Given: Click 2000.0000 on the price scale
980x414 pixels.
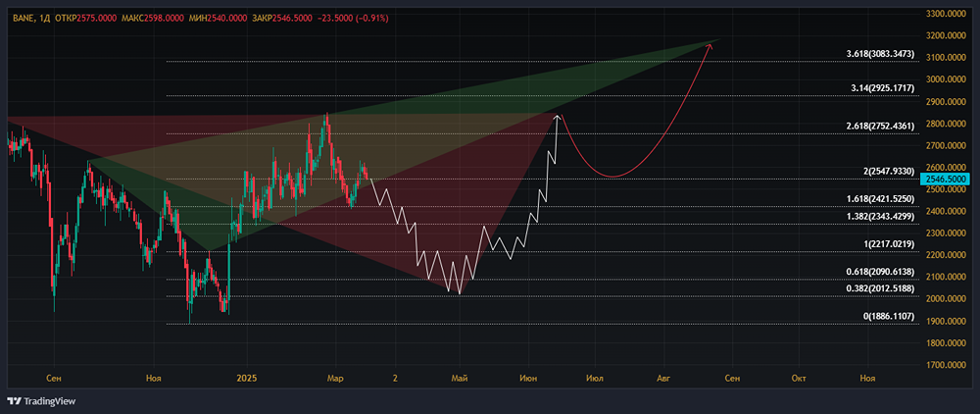Looking at the screenshot, I should [946, 299].
